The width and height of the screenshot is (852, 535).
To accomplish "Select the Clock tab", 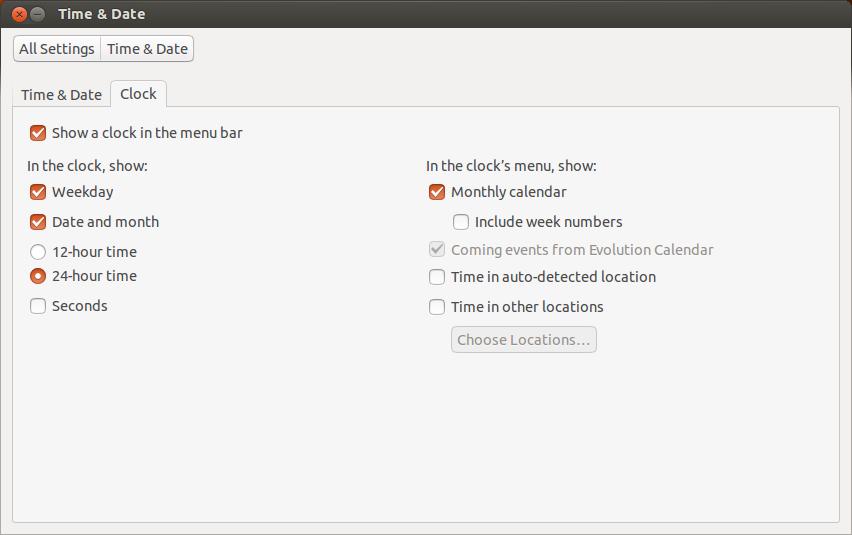I will (x=138, y=94).
